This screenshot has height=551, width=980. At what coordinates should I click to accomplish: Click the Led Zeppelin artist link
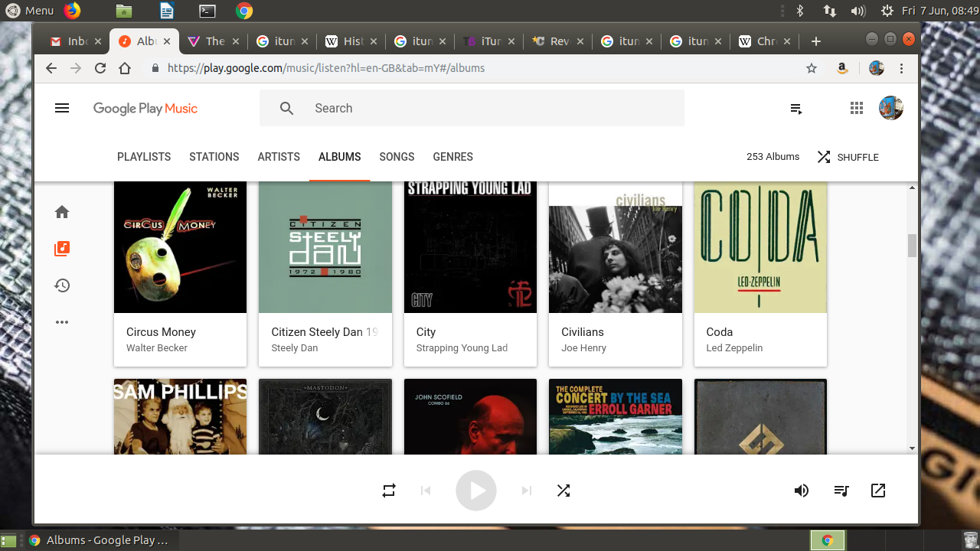734,348
